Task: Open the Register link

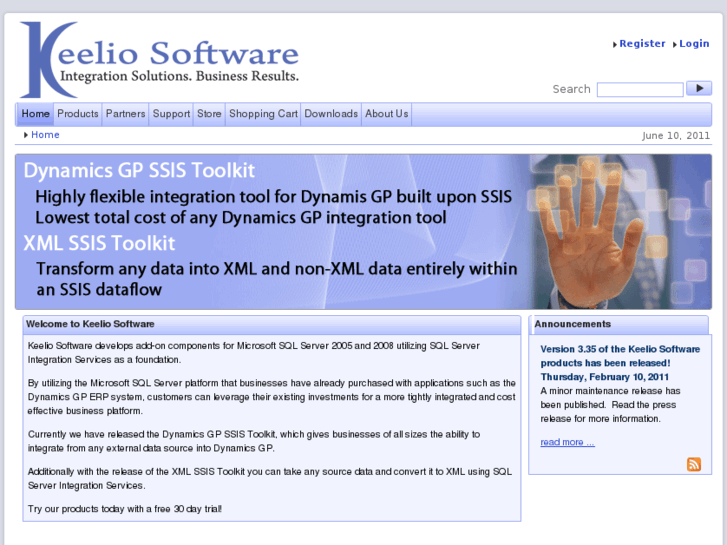Action: click(x=642, y=44)
